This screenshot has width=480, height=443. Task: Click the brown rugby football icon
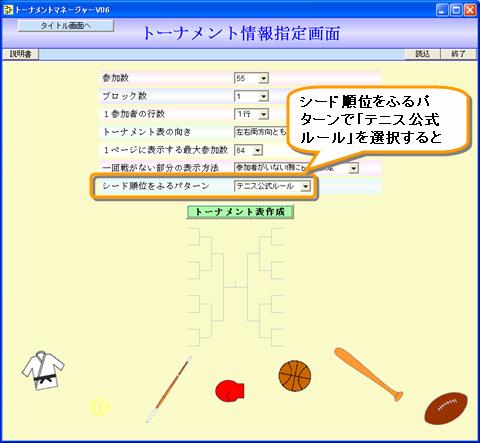click(446, 408)
